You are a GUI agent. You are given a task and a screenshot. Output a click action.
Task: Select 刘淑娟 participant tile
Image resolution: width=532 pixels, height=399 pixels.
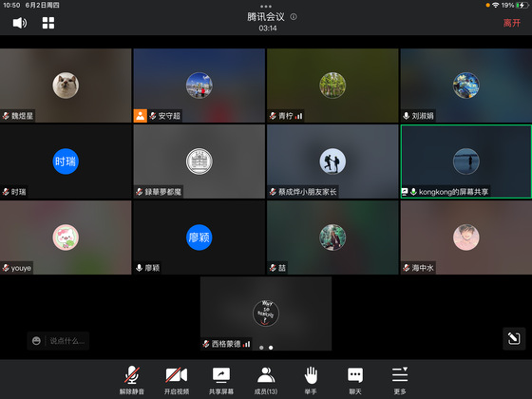coord(466,85)
